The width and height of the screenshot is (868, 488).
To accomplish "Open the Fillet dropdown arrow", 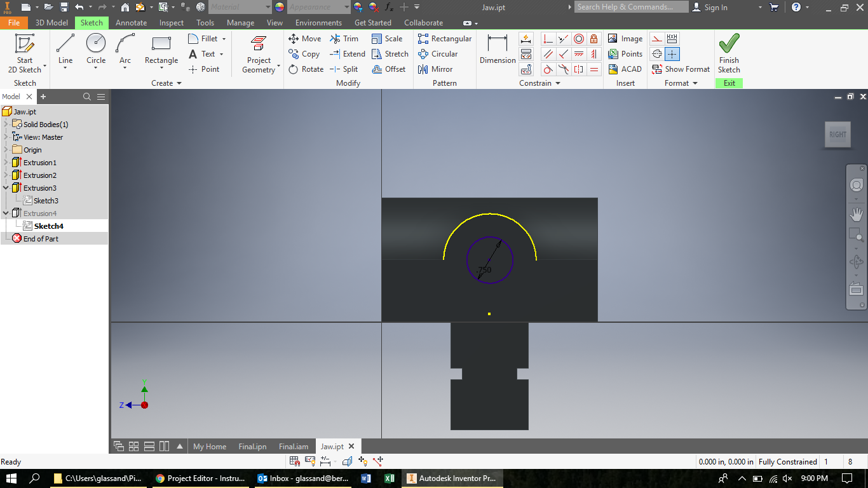I will coord(224,39).
